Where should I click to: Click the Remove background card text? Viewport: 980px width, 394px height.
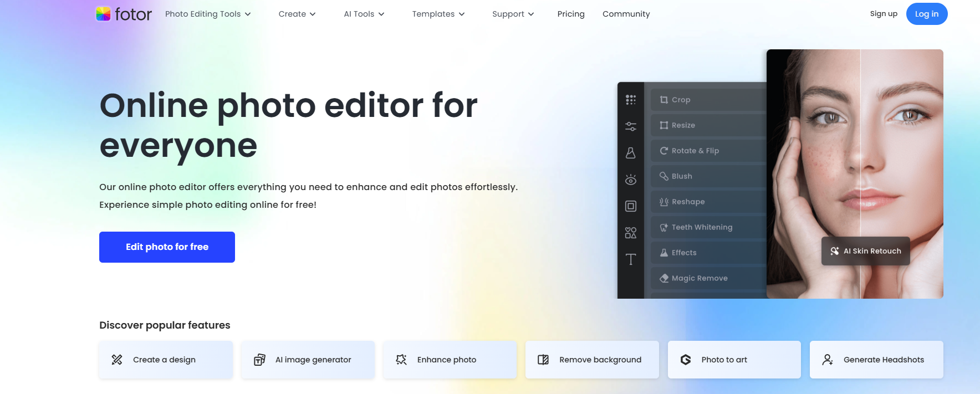click(600, 360)
